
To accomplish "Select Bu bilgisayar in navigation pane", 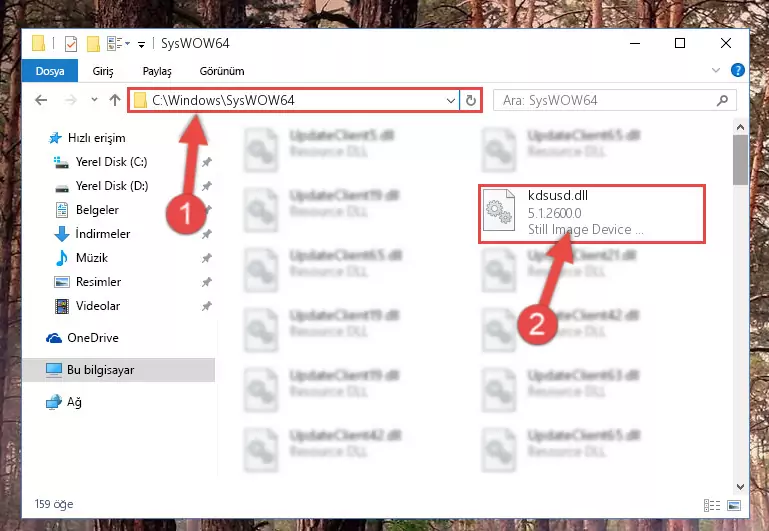I will coord(118,370).
